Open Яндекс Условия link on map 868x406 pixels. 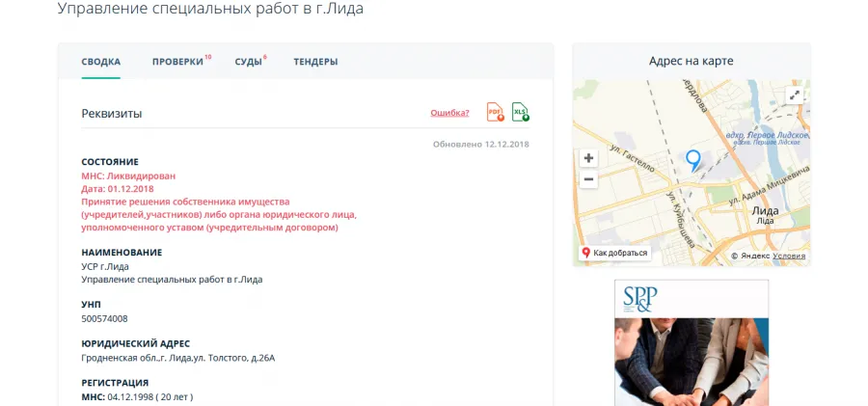(x=789, y=256)
